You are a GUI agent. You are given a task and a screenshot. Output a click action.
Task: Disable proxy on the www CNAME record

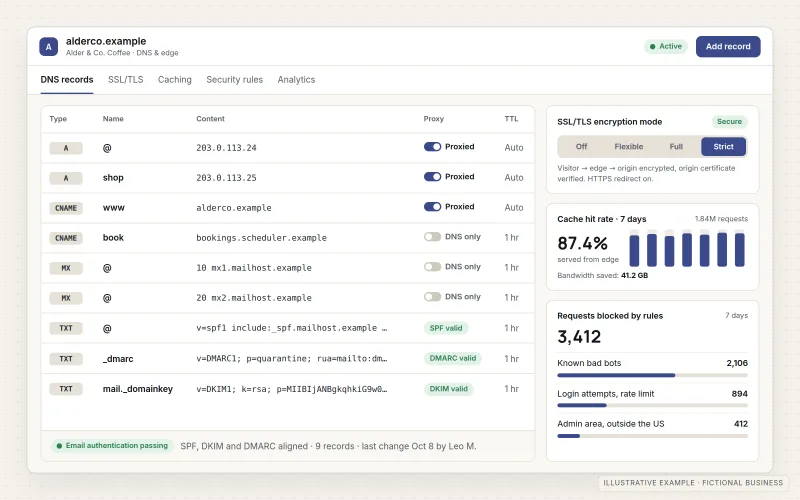pyautogui.click(x=432, y=207)
